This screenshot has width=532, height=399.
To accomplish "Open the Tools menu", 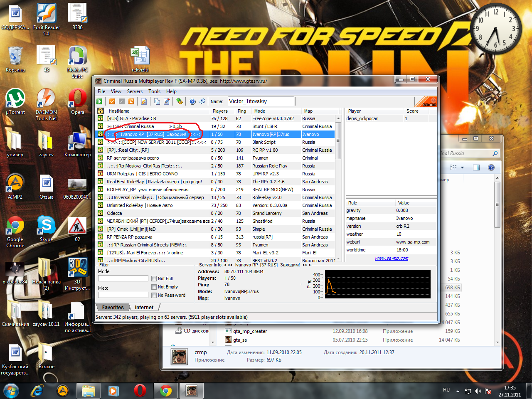I will point(154,91).
